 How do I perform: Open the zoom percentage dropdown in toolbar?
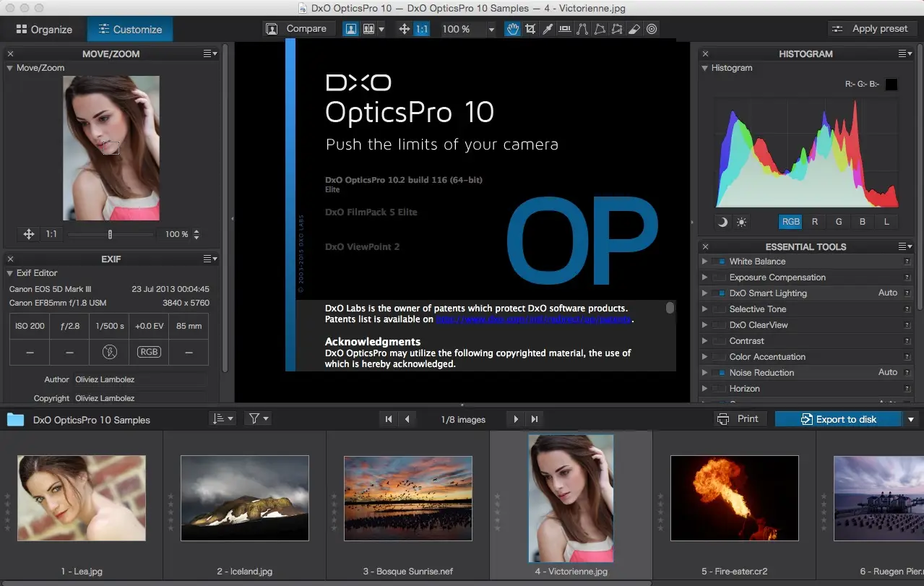[491, 30]
